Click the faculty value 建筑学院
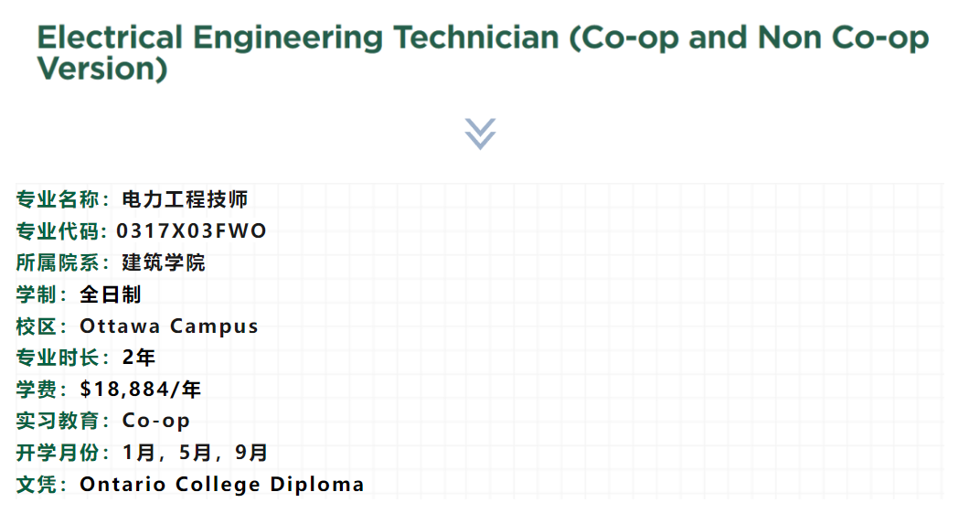 (164, 263)
